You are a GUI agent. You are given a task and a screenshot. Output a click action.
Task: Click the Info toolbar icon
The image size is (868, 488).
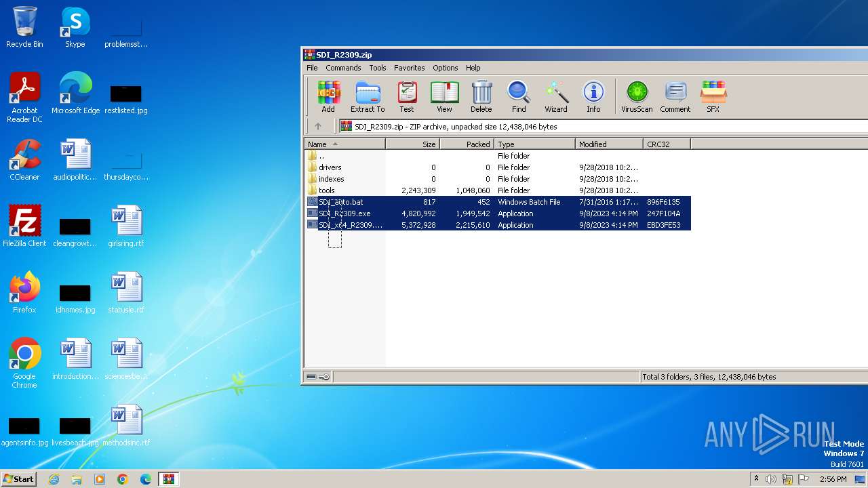tap(593, 96)
